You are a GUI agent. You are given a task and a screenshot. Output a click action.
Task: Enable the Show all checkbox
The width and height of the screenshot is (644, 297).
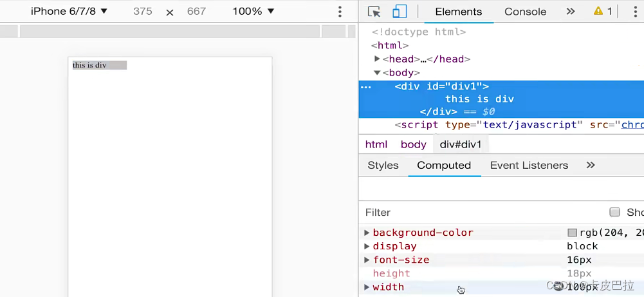[614, 212]
